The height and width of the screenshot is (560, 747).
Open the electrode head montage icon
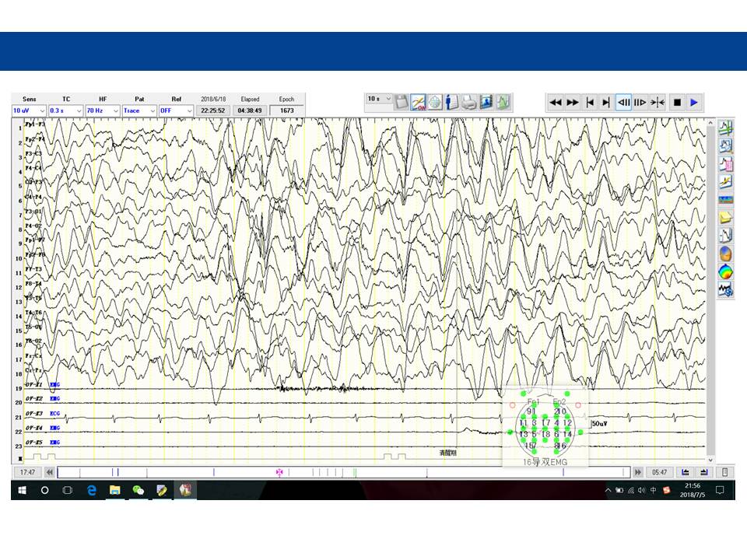[435, 102]
